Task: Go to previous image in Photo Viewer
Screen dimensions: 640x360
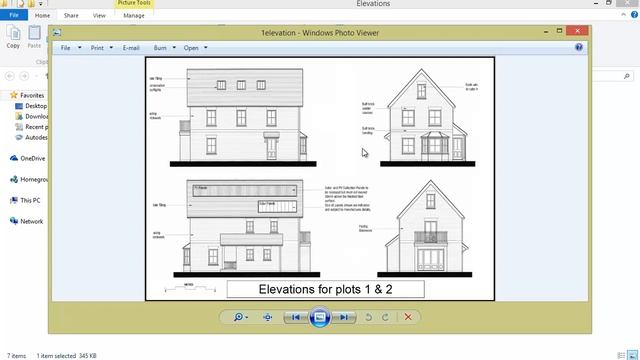Action: [x=296, y=317]
